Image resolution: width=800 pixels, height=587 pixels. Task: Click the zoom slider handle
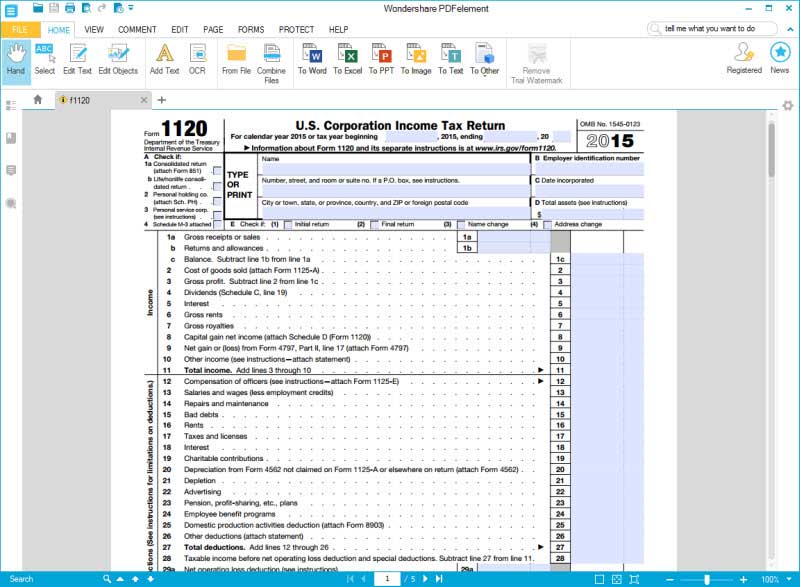(x=707, y=579)
